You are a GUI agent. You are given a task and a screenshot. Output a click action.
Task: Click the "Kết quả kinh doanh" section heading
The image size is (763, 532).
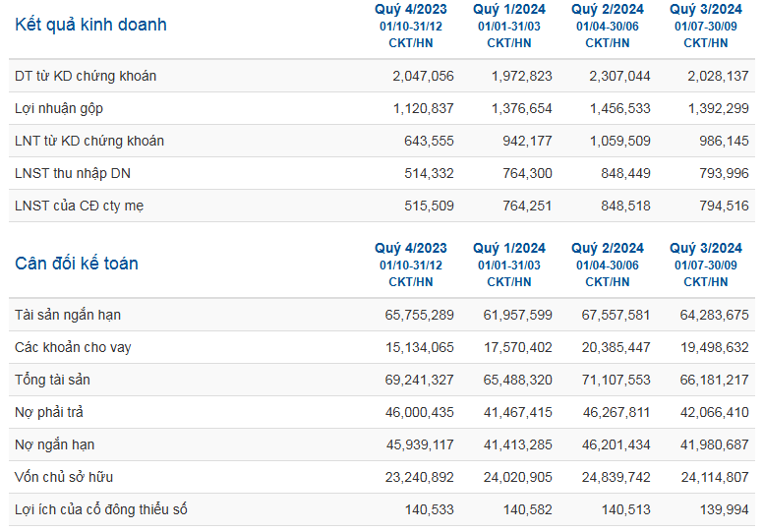(90, 25)
